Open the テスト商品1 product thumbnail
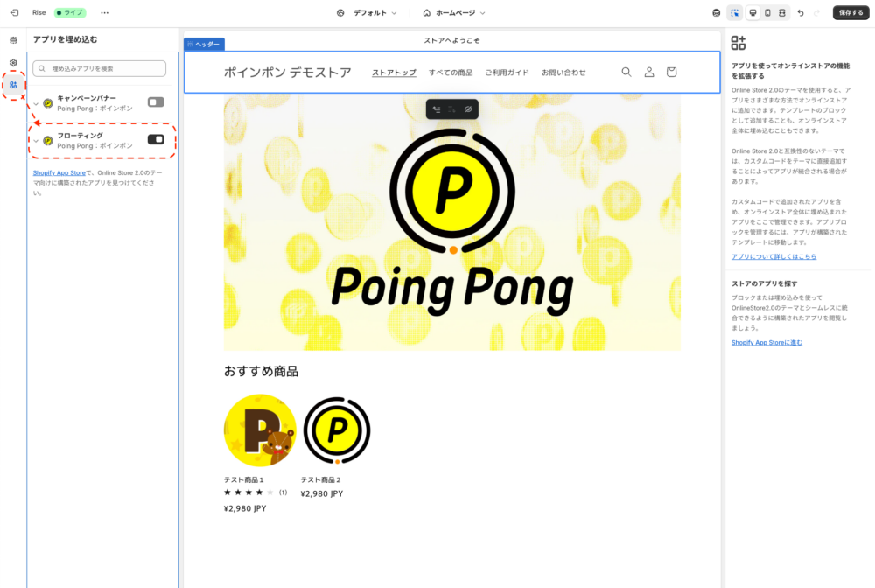The width and height of the screenshot is (875, 588). 260,430
